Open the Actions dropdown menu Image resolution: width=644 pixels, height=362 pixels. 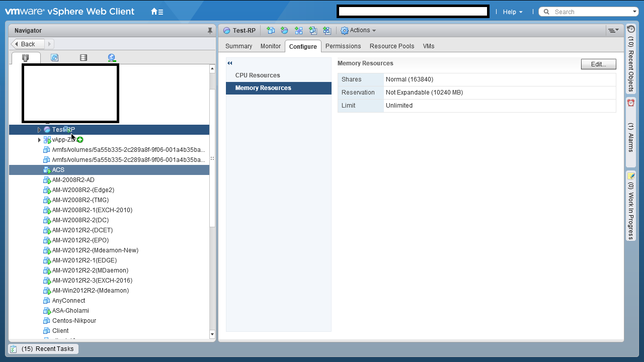(358, 31)
